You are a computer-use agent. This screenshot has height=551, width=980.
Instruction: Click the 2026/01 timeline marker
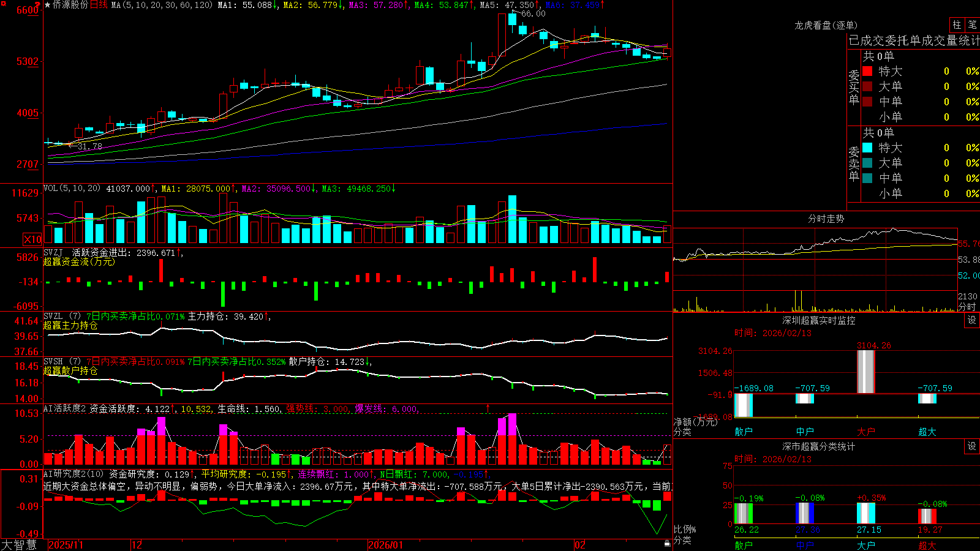click(386, 545)
